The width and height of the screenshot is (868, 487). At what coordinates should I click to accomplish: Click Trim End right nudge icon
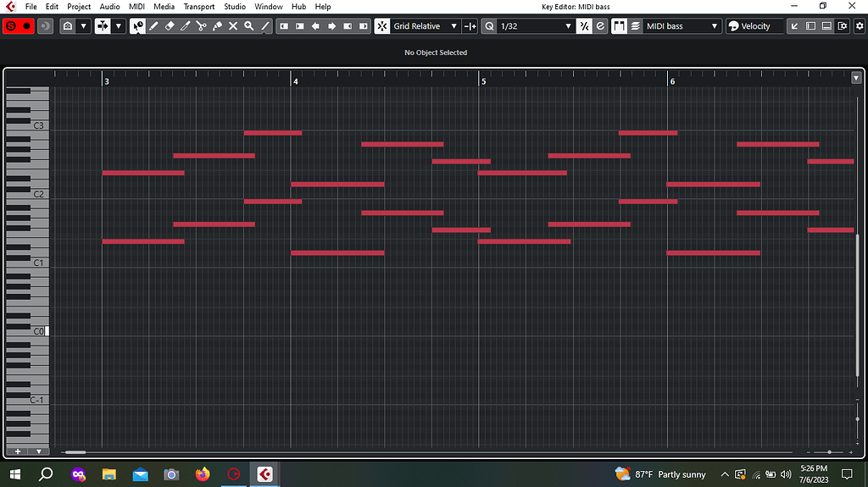click(363, 26)
